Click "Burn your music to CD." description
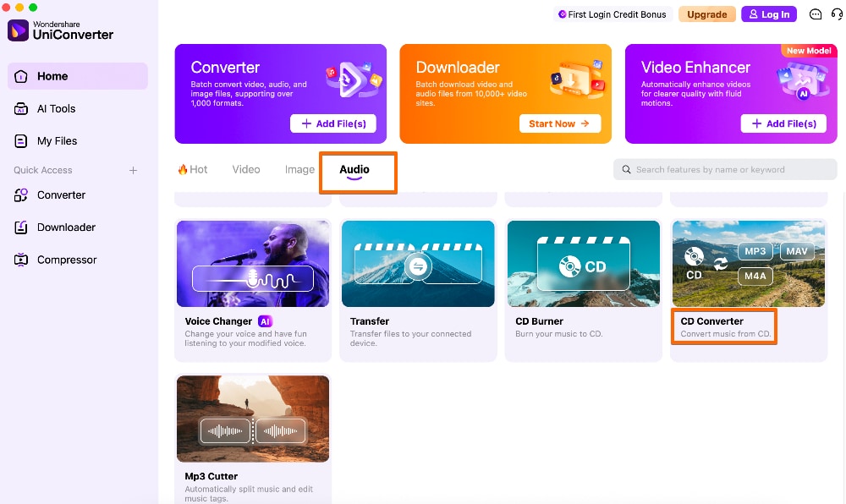The height and width of the screenshot is (504, 846). click(558, 334)
